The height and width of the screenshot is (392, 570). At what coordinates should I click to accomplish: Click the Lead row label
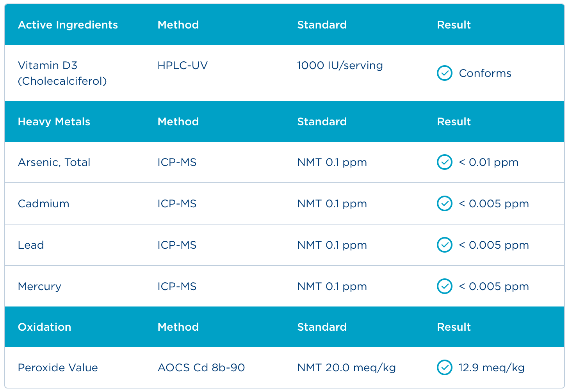tap(31, 245)
